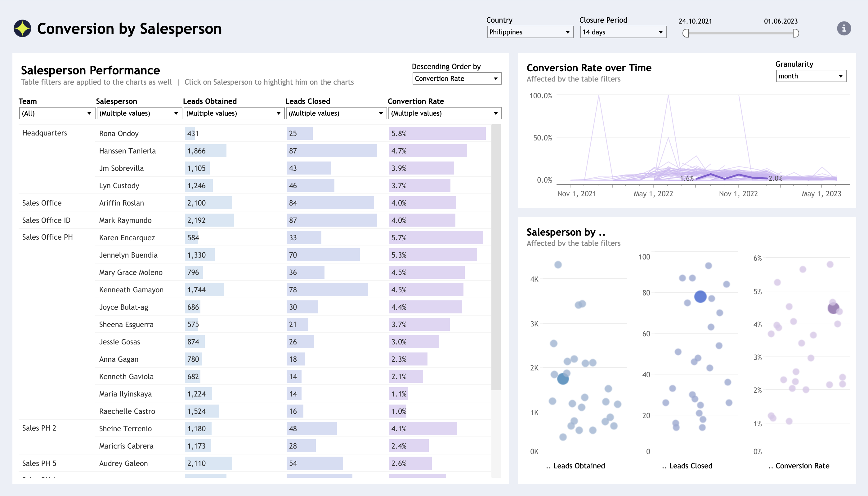Open the Leads Closed filter dropdown
Screen dimensions: 868x496
coord(336,113)
